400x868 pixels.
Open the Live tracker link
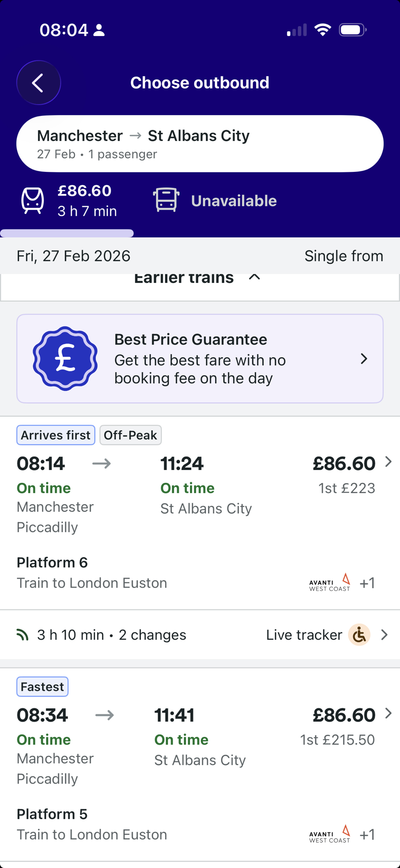(304, 635)
